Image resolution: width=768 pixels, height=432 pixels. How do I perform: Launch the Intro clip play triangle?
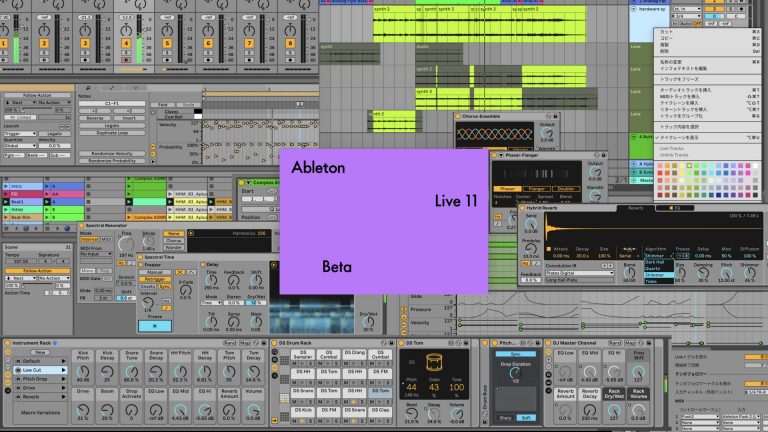(6, 187)
